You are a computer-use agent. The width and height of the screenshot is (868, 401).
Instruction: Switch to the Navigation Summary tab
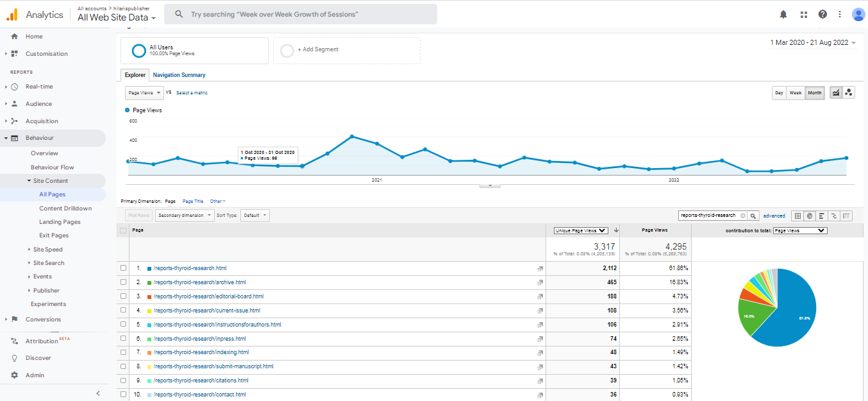pos(179,75)
